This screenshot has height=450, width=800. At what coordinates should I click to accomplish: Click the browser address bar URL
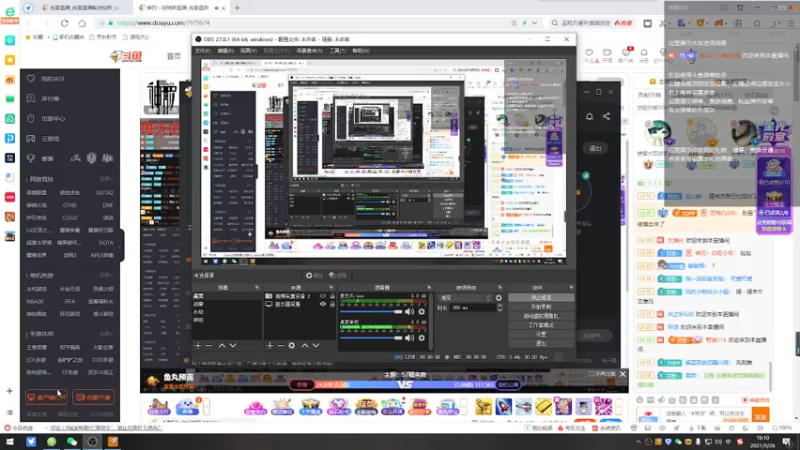(163, 23)
